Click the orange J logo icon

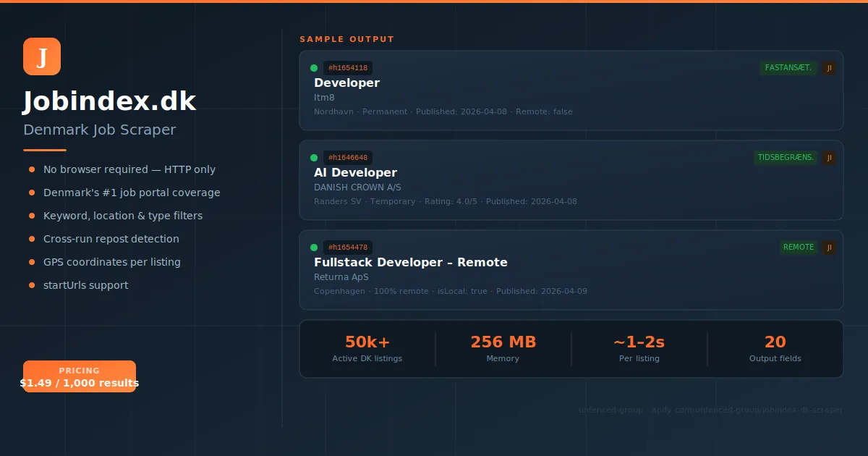tap(41, 56)
